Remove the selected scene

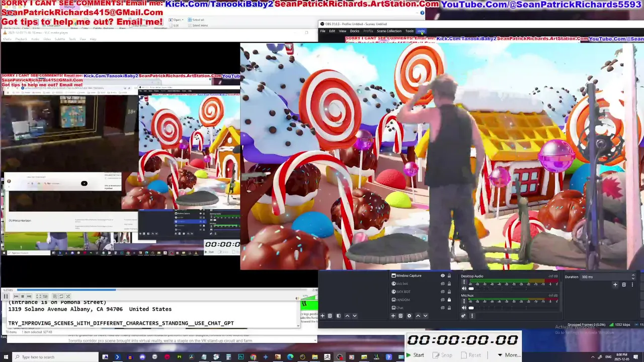click(330, 316)
